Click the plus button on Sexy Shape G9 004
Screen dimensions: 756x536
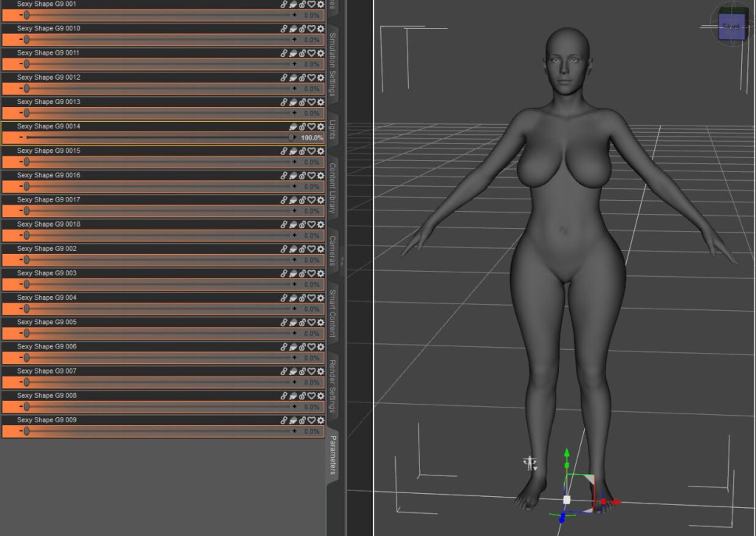[x=295, y=309]
